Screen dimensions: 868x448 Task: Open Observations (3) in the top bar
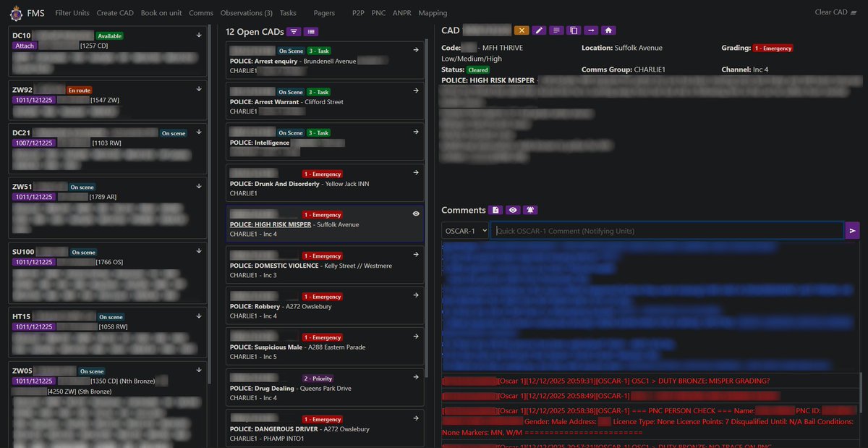pyautogui.click(x=247, y=13)
